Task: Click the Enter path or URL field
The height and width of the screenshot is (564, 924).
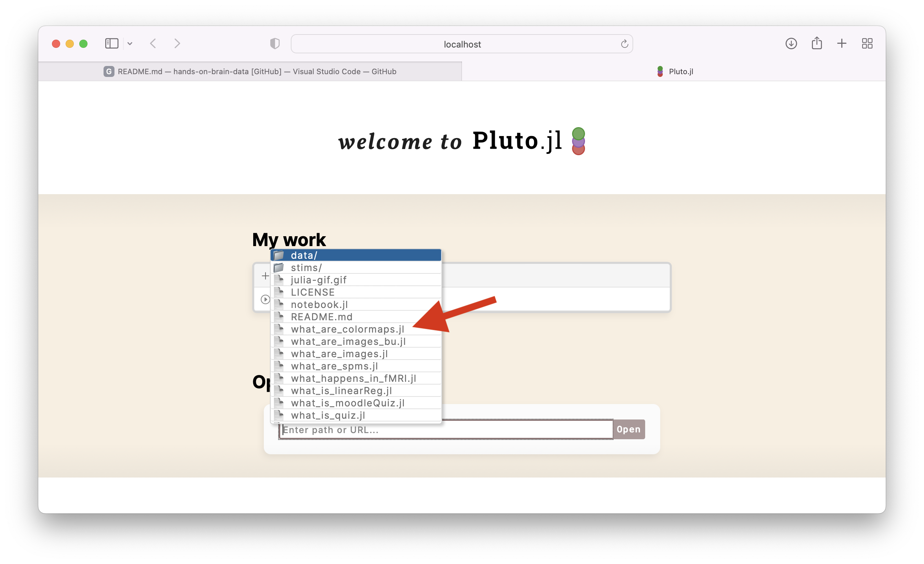Action: pos(446,430)
